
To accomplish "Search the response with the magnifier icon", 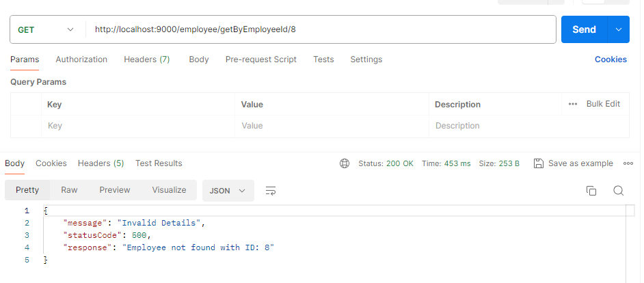I will [618, 191].
